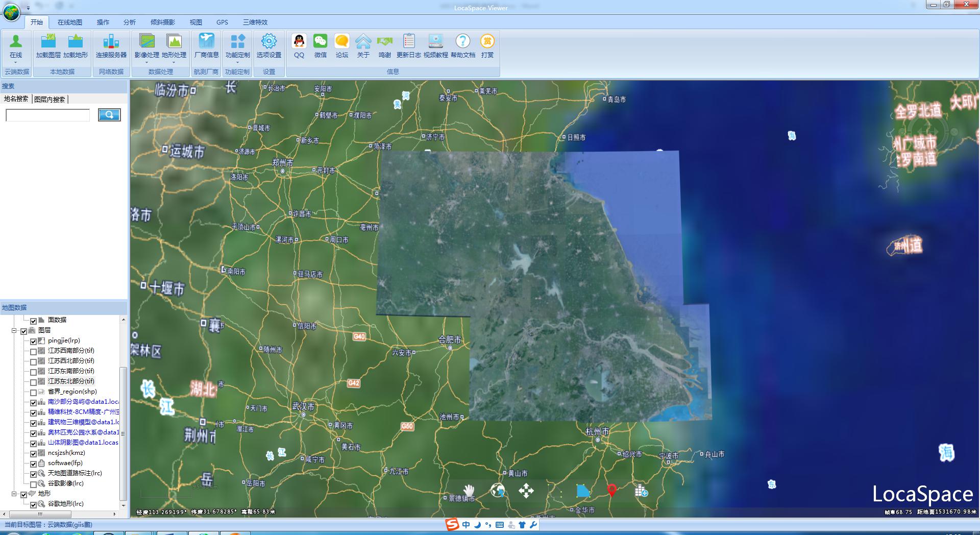
Task: Click the blue search magnifier button
Action: tap(109, 114)
